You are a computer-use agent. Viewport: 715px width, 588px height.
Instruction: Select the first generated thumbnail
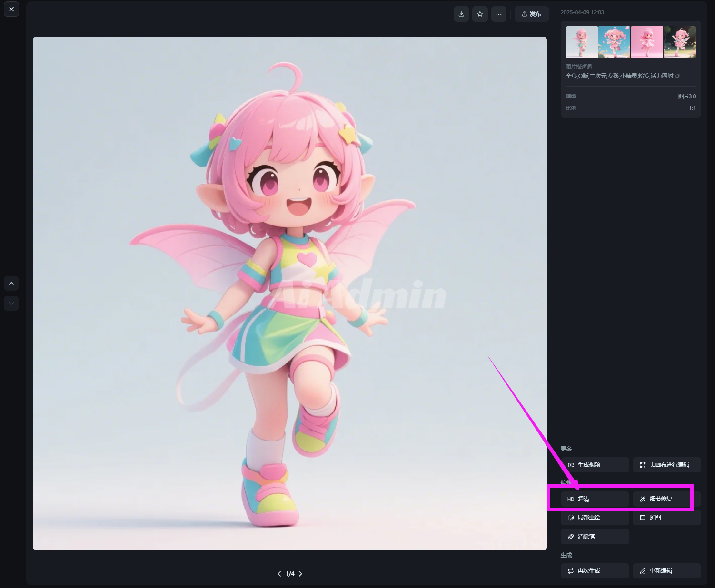coord(581,42)
